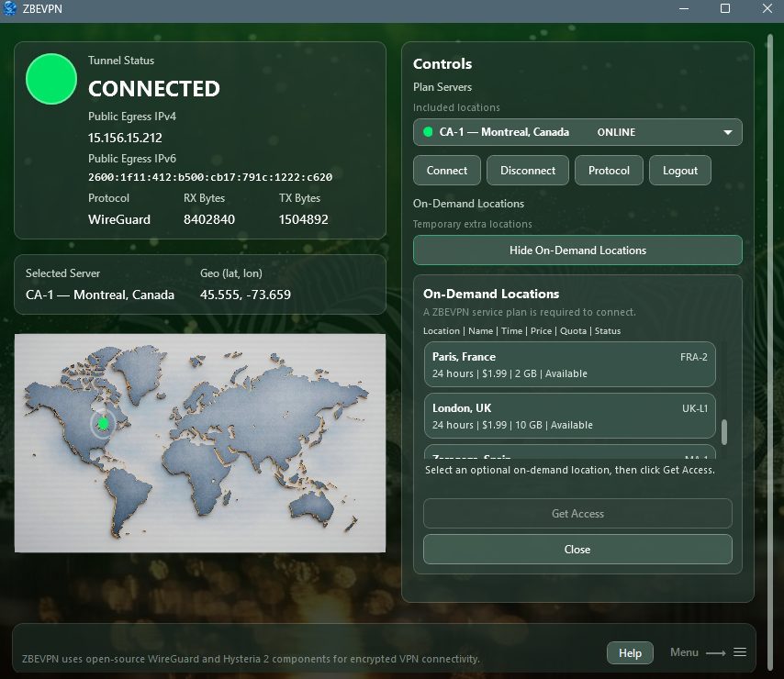The height and width of the screenshot is (679, 784).
Task: Click '24 hours | $1.99 | 10 GB | Available'
Action: [512, 425]
